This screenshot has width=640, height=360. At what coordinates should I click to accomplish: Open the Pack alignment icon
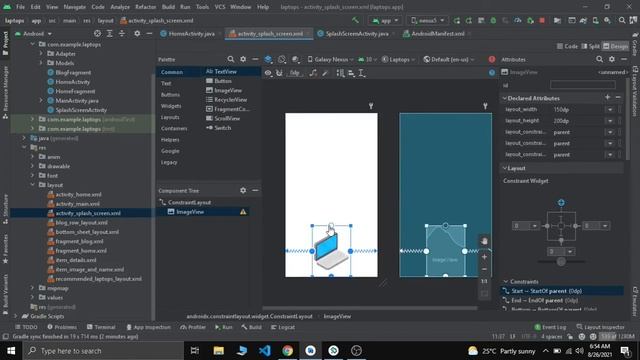(340, 73)
